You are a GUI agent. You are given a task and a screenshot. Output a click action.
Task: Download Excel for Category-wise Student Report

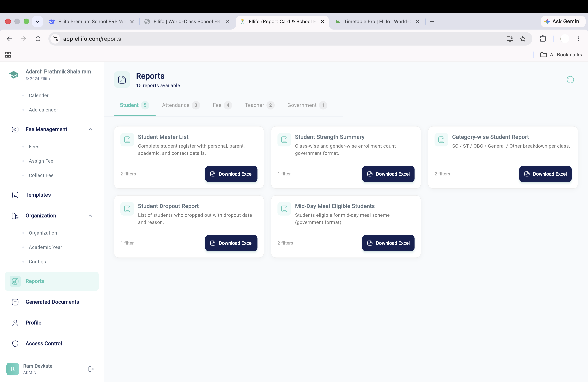(x=545, y=174)
